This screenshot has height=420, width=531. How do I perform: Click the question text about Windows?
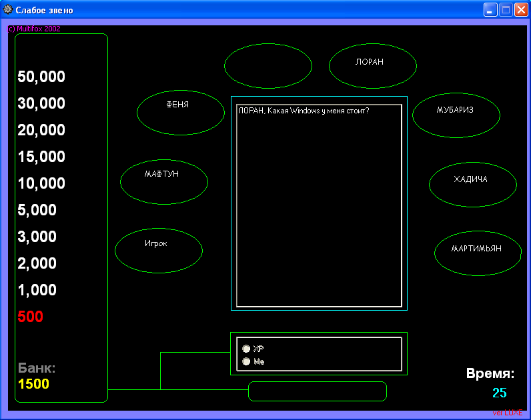coord(304,111)
